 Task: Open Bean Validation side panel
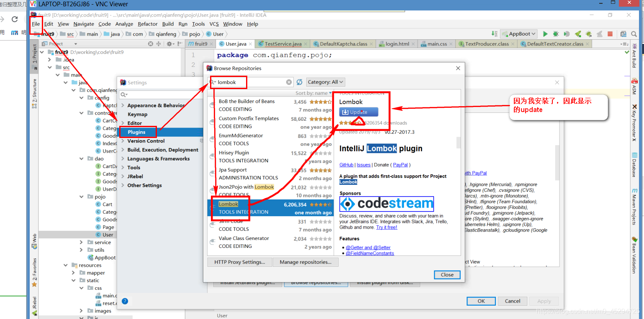coord(634,255)
